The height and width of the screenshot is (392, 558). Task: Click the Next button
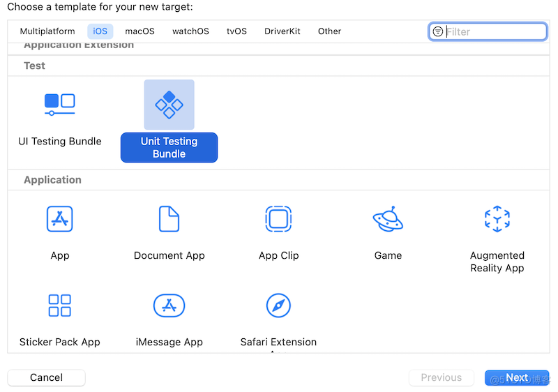(x=517, y=377)
